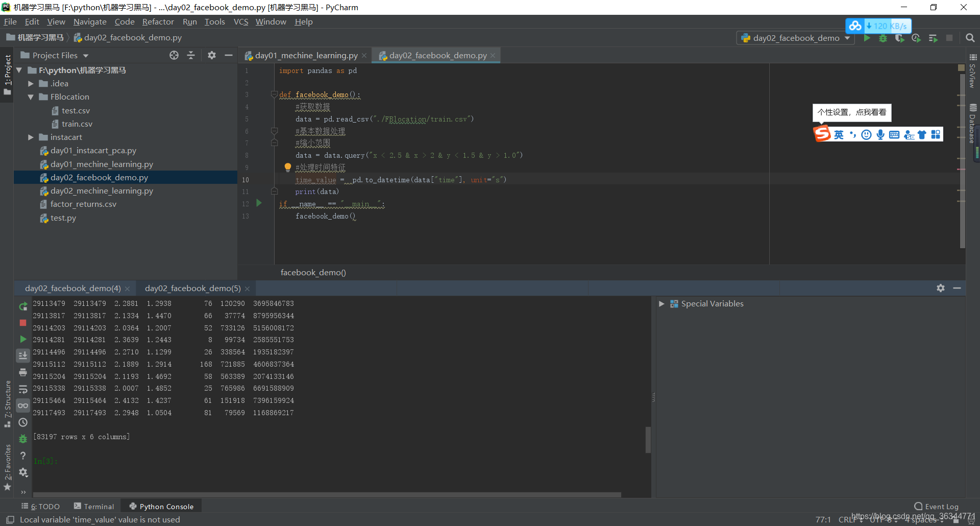Click run gutter arrow on line 12
Viewport: 980px width, 526px height.
(259, 203)
